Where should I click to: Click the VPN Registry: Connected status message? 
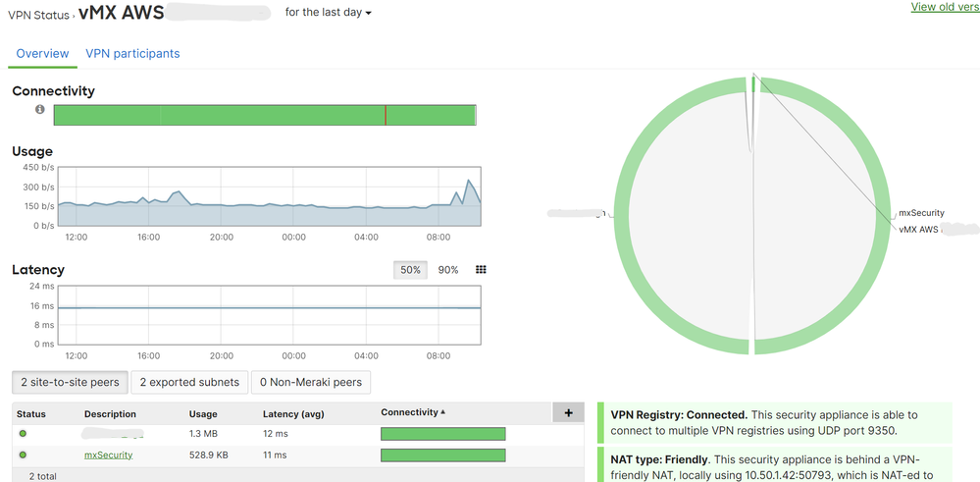click(775, 422)
